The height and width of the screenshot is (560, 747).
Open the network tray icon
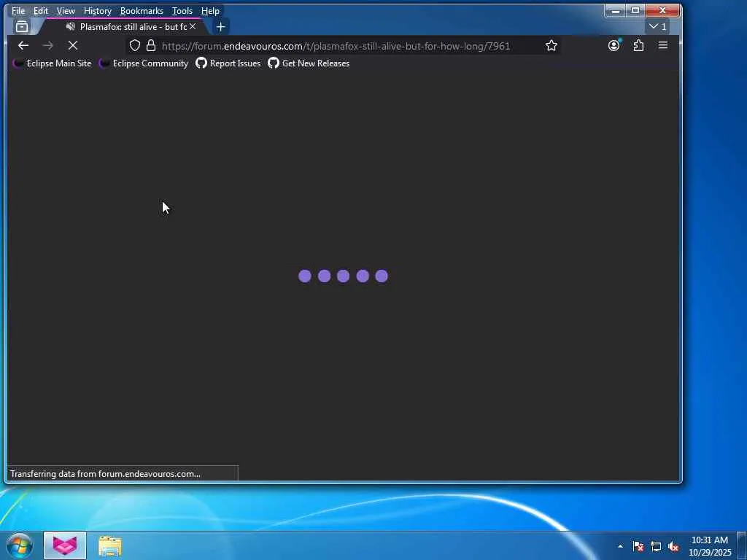(x=656, y=546)
